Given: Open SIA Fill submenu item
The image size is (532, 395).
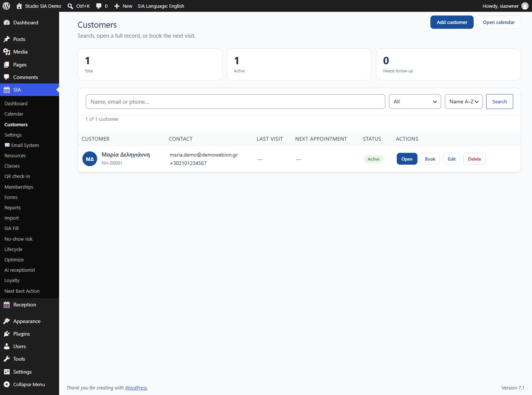Looking at the screenshot, I should tap(11, 228).
